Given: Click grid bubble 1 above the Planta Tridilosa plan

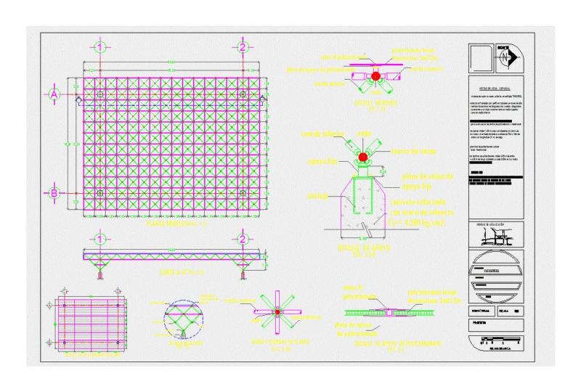Looking at the screenshot, I should (100, 47).
